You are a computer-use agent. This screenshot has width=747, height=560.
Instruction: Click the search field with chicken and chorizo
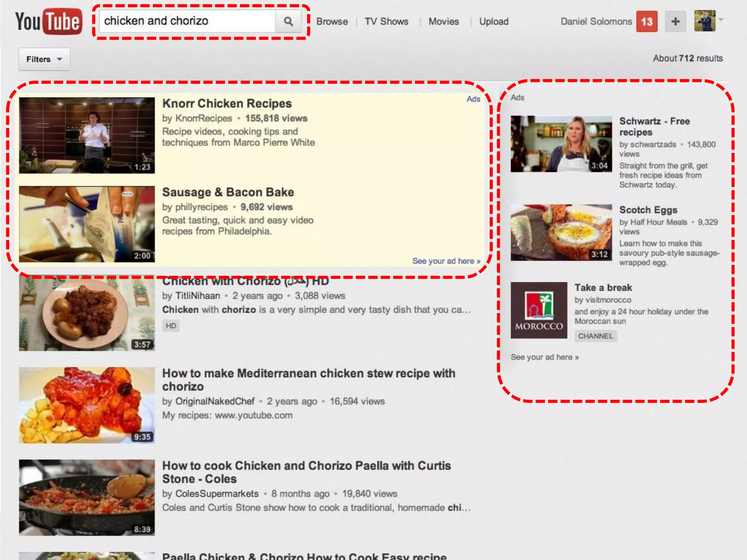coord(187,21)
